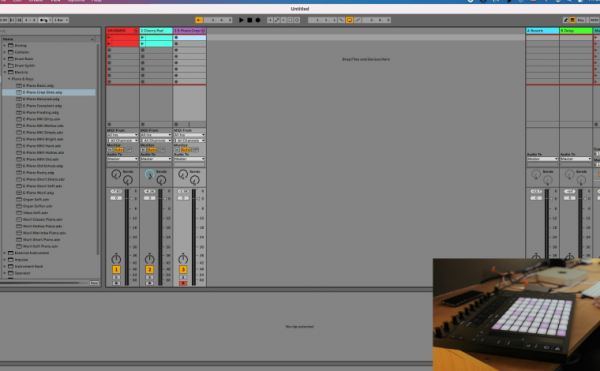This screenshot has height=371, width=600.
Task: Launch second clip in Cherry Pad track
Action: (156, 44)
